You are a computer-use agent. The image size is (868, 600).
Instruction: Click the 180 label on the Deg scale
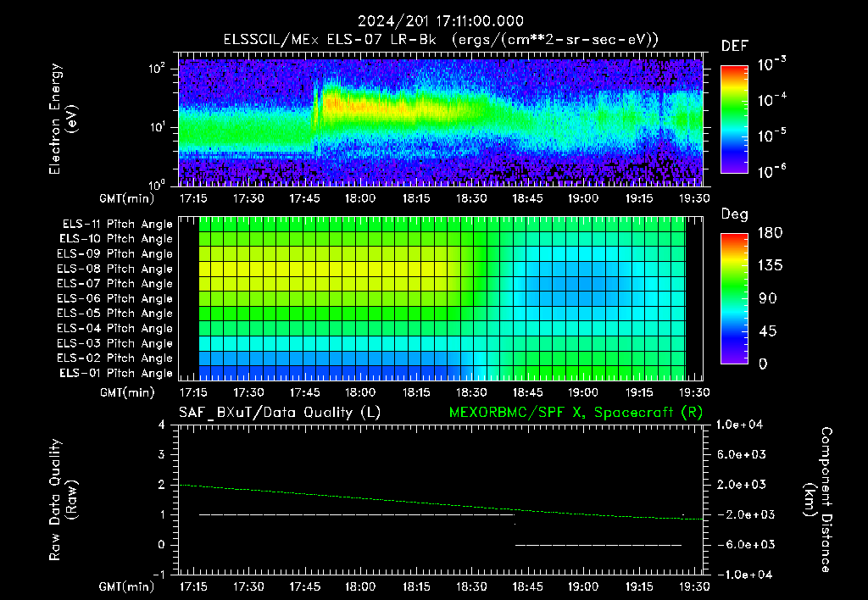tap(770, 232)
